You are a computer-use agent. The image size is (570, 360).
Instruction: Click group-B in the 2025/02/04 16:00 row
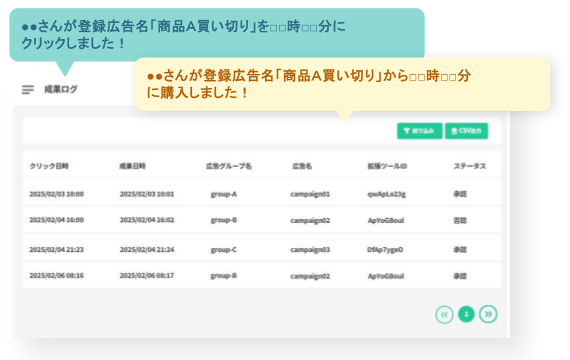pyautogui.click(x=224, y=220)
